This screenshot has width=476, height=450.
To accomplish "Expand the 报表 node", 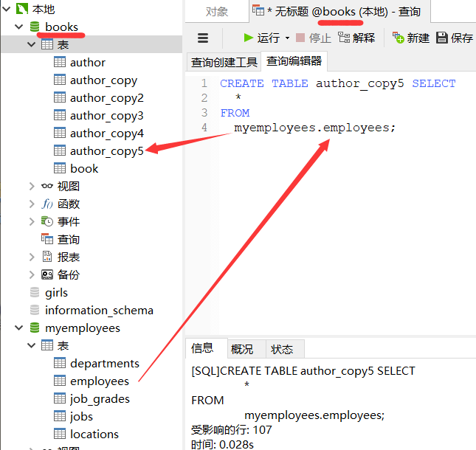I will pyautogui.click(x=32, y=257).
